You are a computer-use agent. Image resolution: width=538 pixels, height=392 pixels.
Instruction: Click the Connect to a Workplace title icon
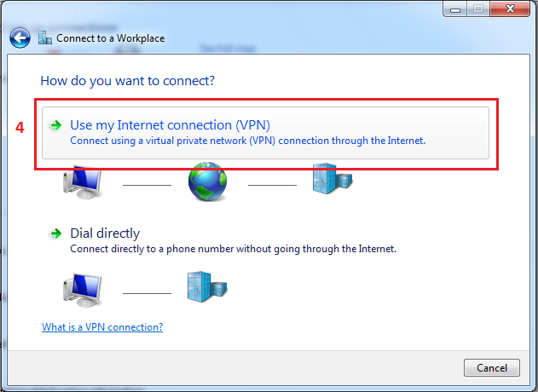pos(45,37)
